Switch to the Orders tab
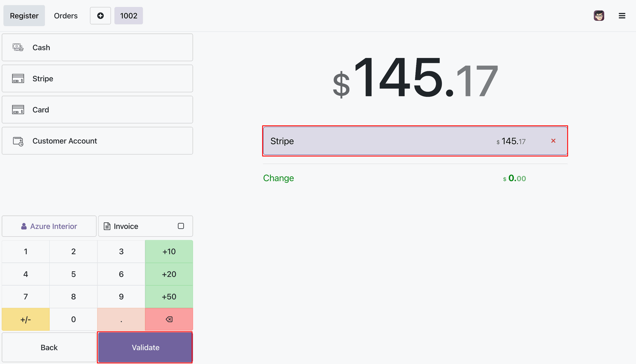The image size is (636, 364). pos(66,16)
